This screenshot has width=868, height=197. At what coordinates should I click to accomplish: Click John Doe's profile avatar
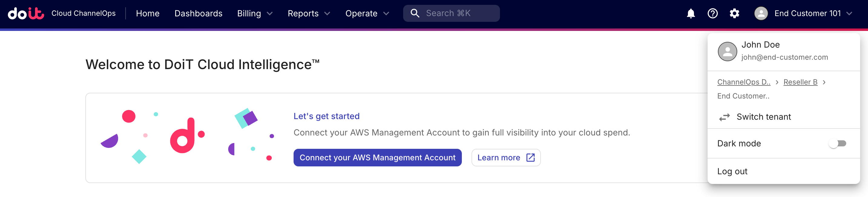[727, 51]
